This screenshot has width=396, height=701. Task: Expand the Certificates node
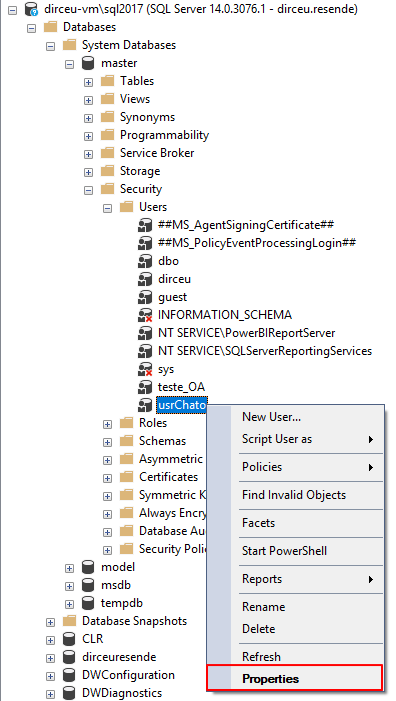tap(107, 478)
